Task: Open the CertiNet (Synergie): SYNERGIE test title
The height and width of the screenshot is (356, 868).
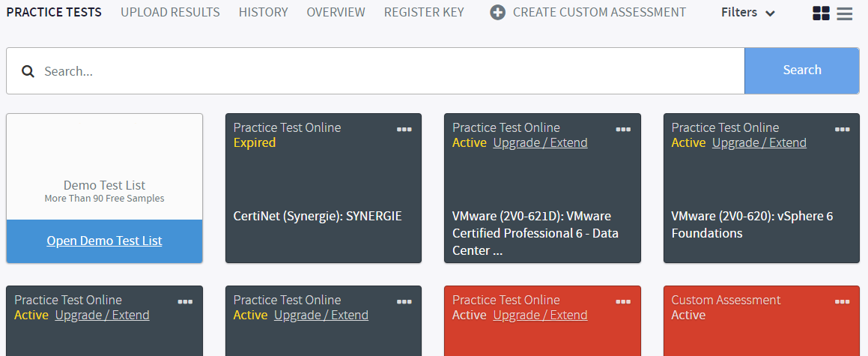Action: (318, 216)
